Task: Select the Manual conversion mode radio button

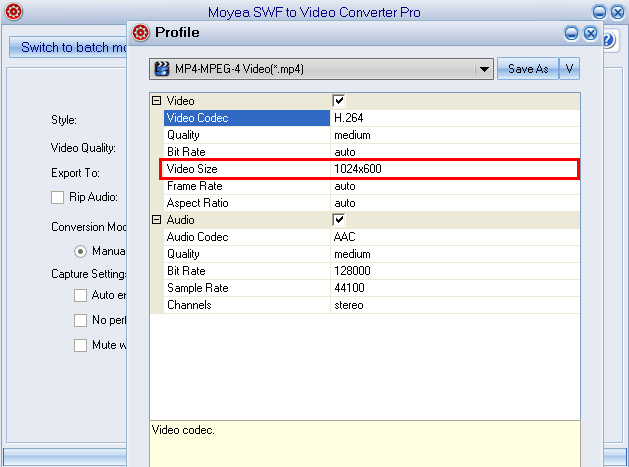Action: (x=80, y=252)
